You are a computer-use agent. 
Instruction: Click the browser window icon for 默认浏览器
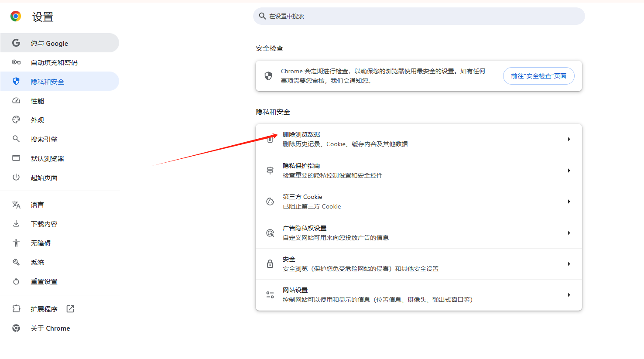click(x=16, y=158)
